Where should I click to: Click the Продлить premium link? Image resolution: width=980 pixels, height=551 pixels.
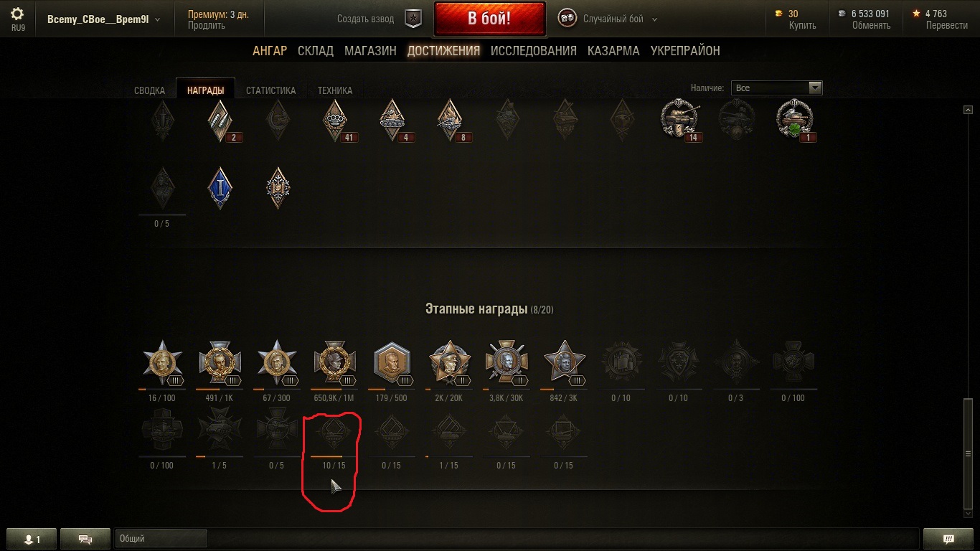pos(207,25)
